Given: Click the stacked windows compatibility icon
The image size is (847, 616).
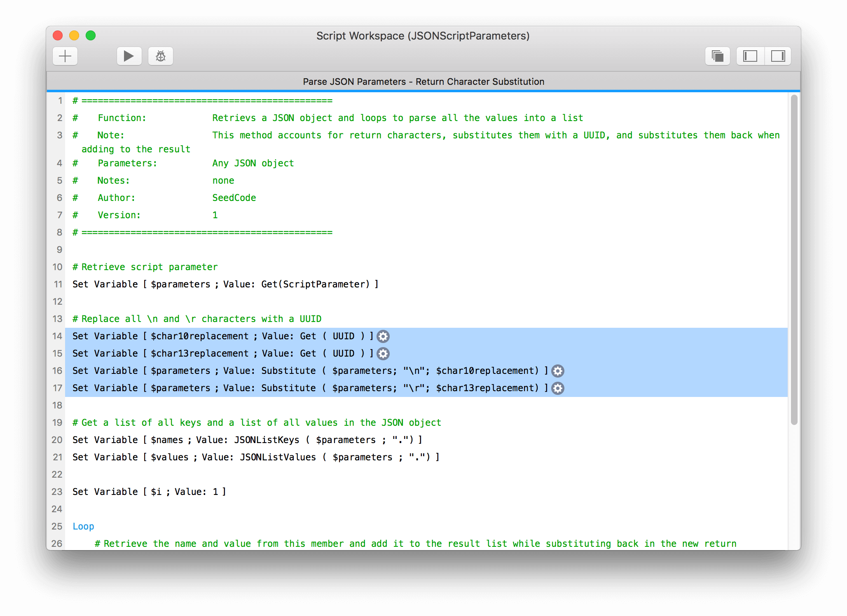Looking at the screenshot, I should click(x=717, y=56).
